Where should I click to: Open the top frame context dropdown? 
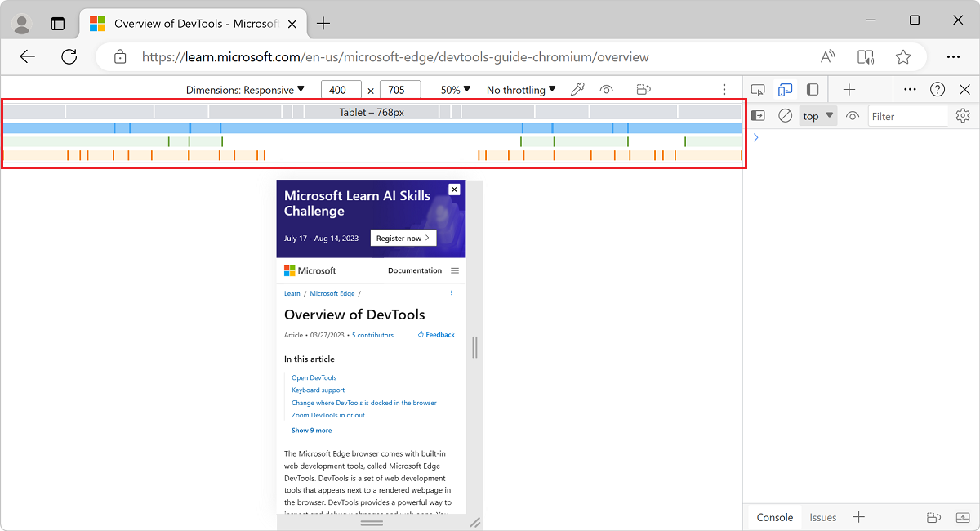(x=816, y=115)
